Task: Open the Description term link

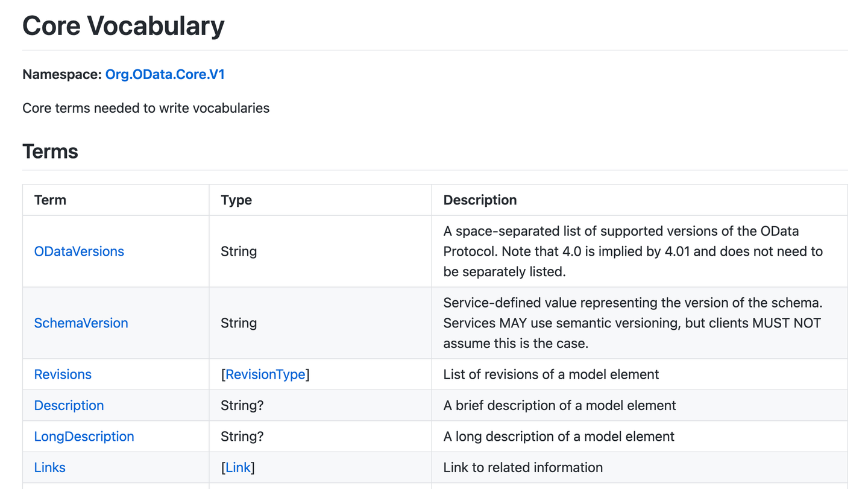Action: tap(69, 405)
